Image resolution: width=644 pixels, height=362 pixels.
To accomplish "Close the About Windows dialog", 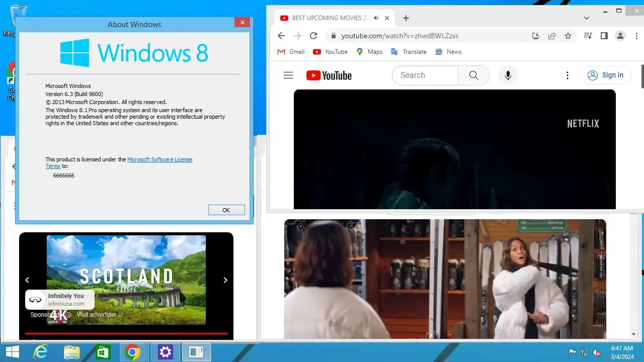I will click(242, 23).
